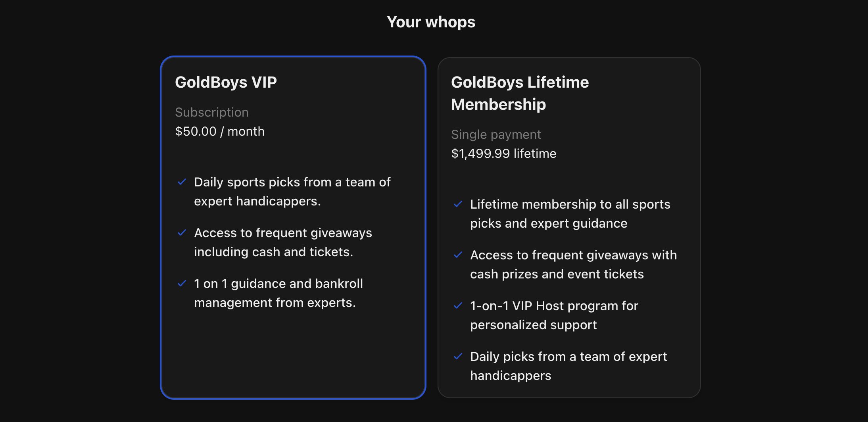The width and height of the screenshot is (868, 422).
Task: Click the Subscription label on the VIP card
Action: click(x=212, y=112)
